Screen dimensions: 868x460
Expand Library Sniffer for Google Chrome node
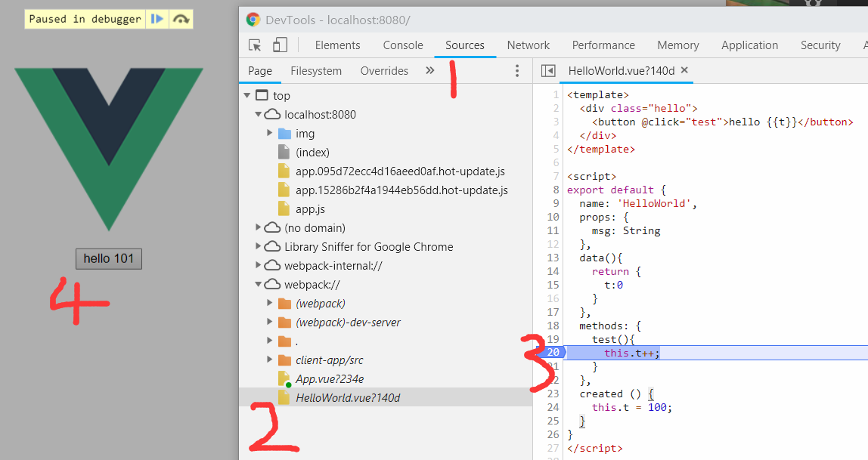coord(258,246)
